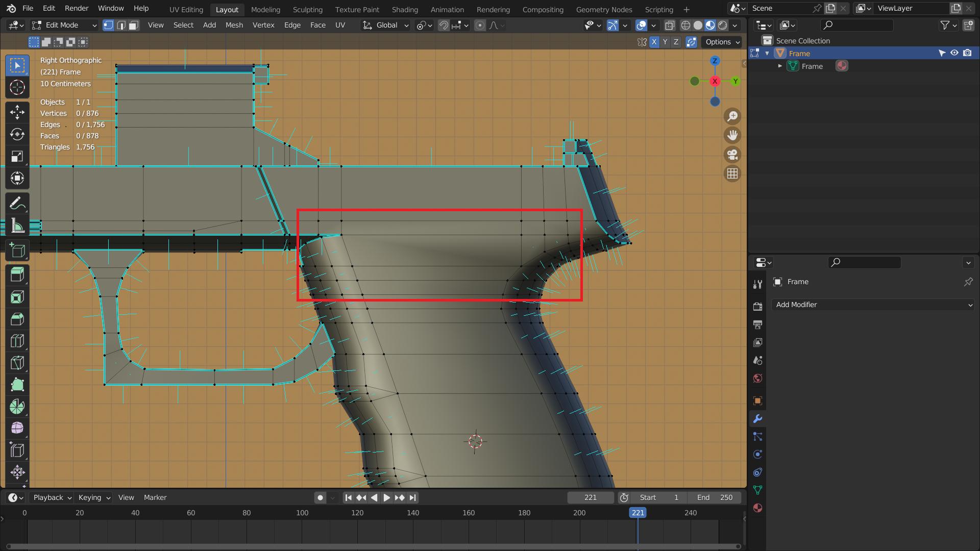Toggle proportional editing
The image size is (980, 551).
[480, 25]
